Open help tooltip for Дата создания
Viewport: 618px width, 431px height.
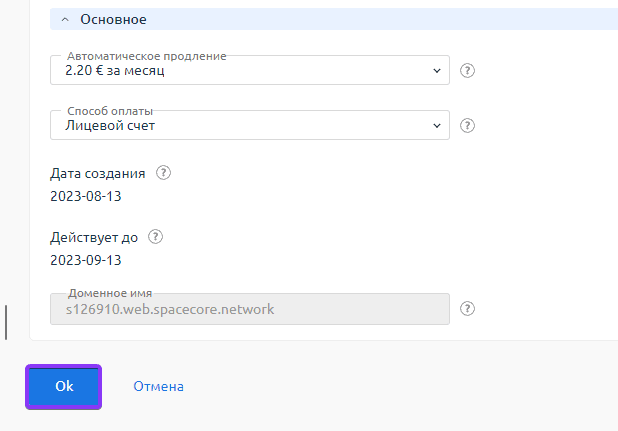[x=164, y=173]
